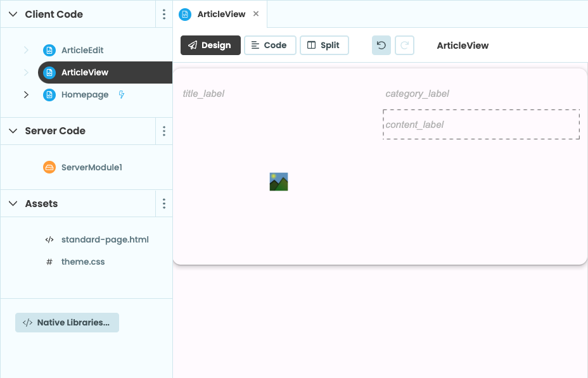This screenshot has width=588, height=378.
Task: Click the redo icon above the canvas
Action: tap(405, 45)
